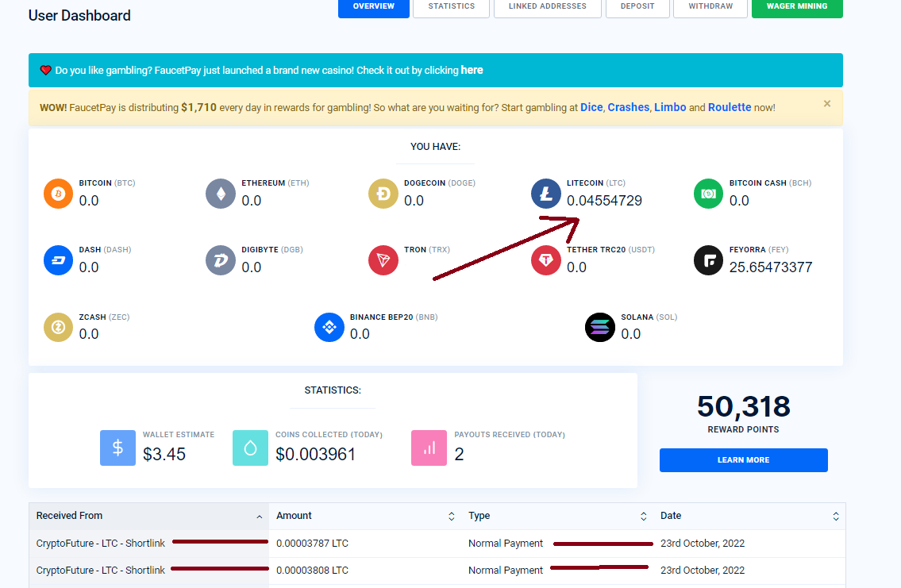The width and height of the screenshot is (901, 588).
Task: Click the wallet estimate value $3.45
Action: [164, 454]
